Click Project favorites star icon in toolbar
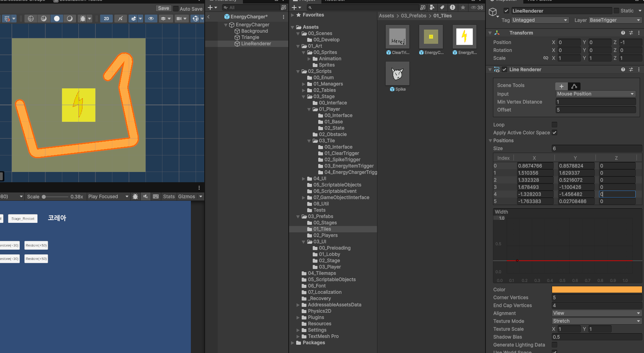Image resolution: width=644 pixels, height=353 pixels. (x=463, y=7)
